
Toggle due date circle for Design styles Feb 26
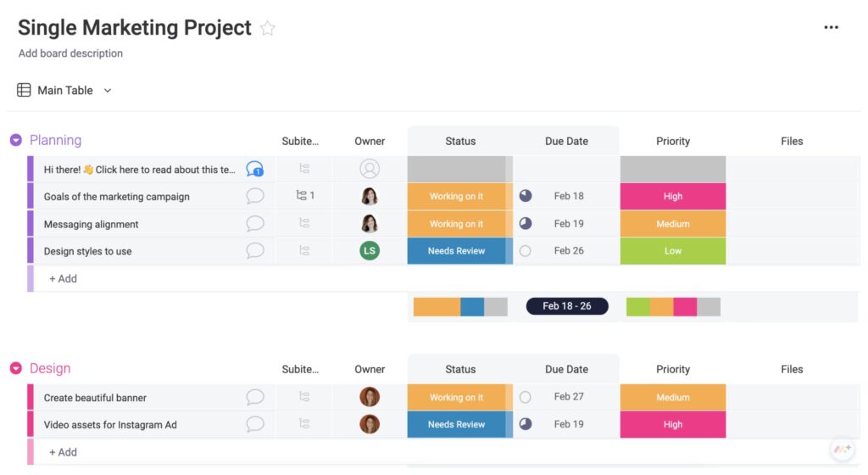coord(526,251)
